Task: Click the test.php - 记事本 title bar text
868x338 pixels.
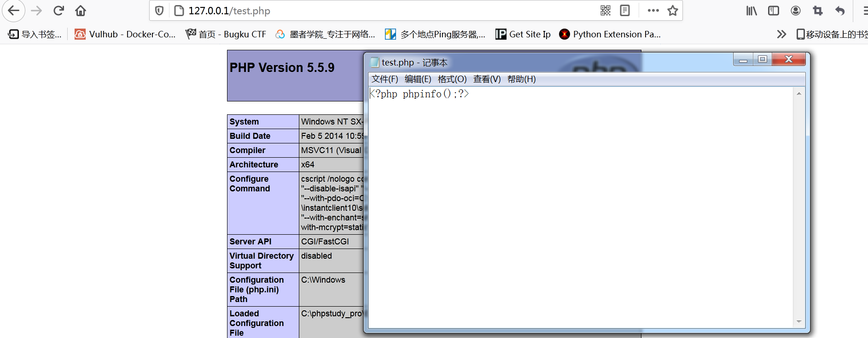Action: pos(414,62)
